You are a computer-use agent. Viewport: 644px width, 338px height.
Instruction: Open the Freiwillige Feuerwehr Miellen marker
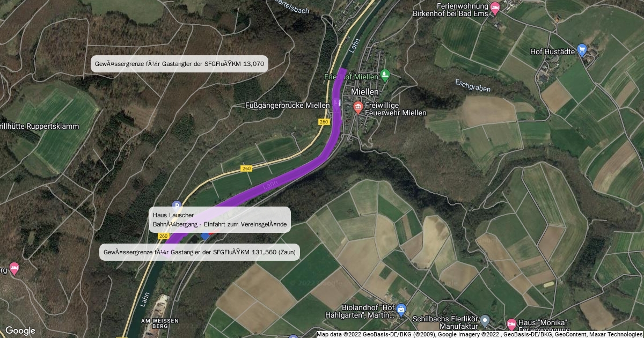[358, 108]
